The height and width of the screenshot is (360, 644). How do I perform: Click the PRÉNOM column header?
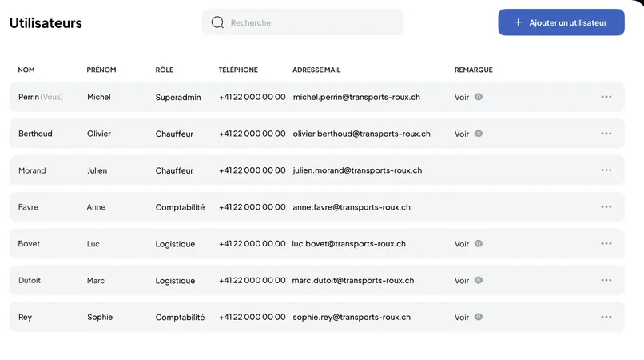click(x=101, y=70)
